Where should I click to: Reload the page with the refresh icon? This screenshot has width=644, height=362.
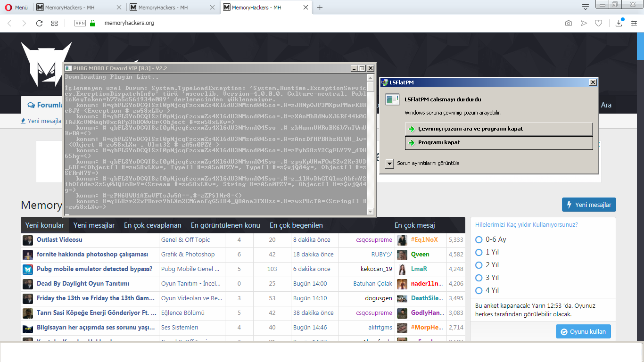(x=39, y=23)
